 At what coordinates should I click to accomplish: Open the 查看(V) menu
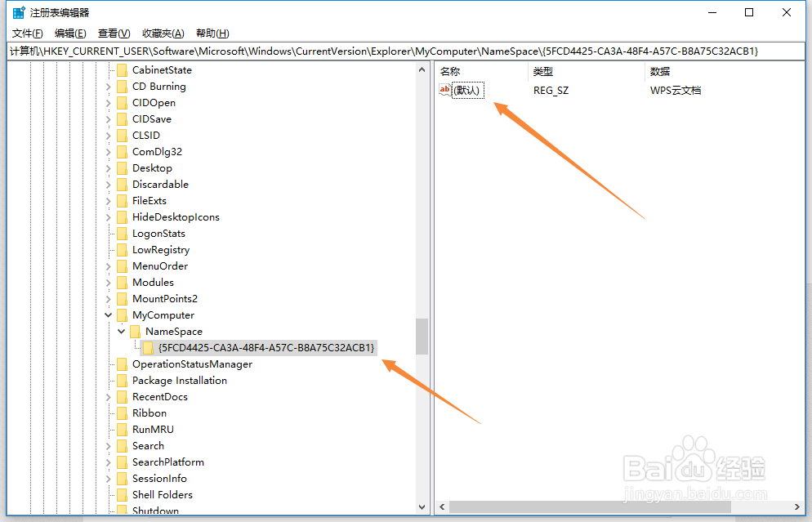pos(114,33)
